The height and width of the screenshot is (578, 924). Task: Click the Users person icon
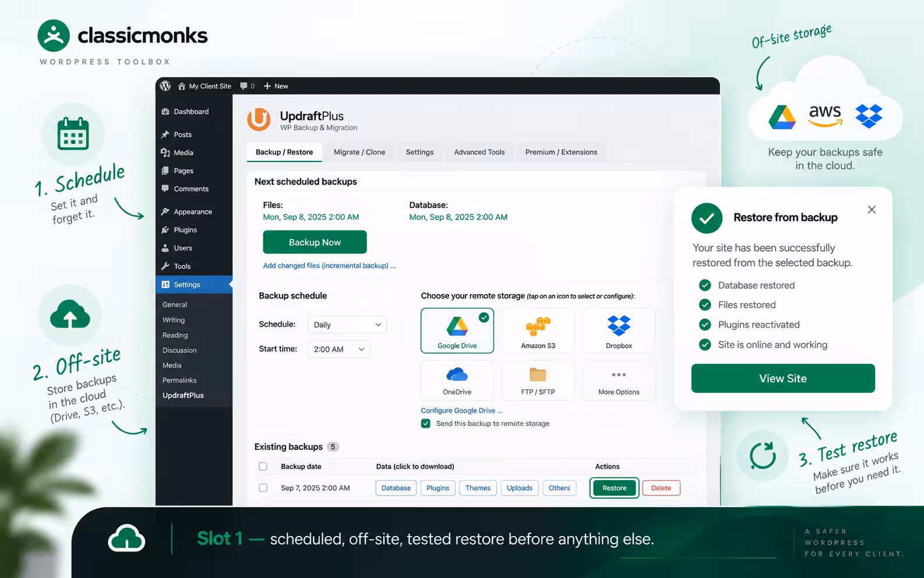point(165,248)
